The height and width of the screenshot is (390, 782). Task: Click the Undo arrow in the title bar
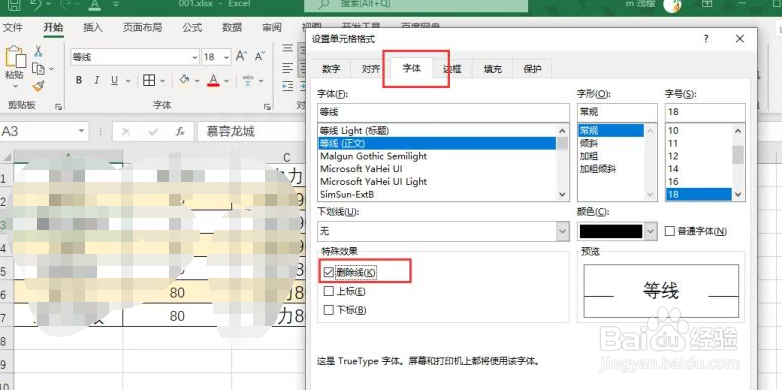click(x=35, y=4)
